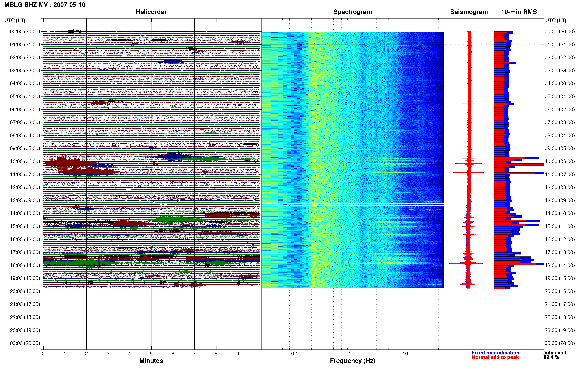Click right time label '01:00 (21:00)'
The image size is (588, 368).
click(560, 45)
